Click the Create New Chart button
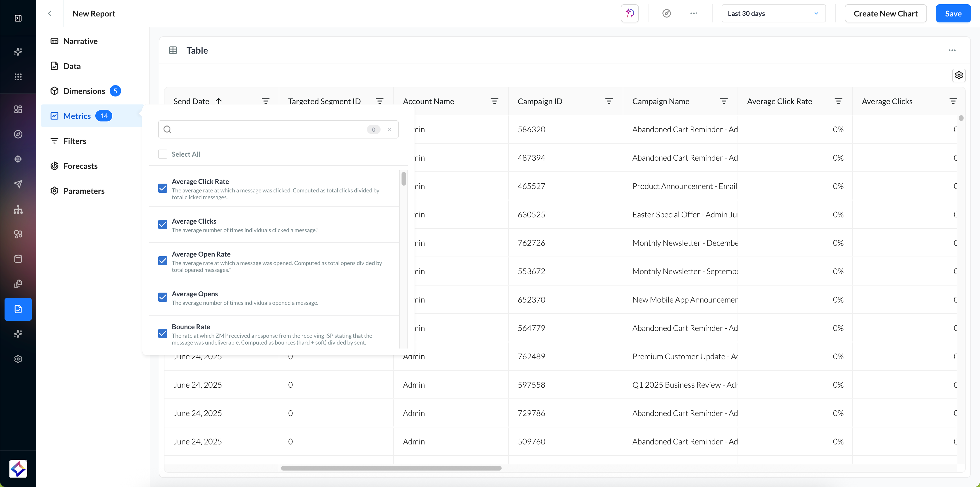980x487 pixels. (885, 13)
